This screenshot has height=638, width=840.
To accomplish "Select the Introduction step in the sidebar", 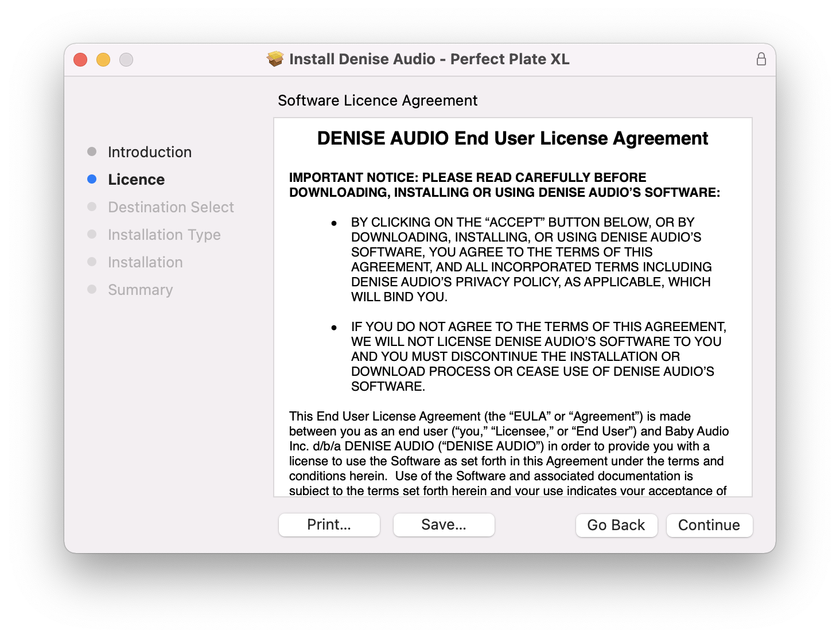I will (x=150, y=152).
